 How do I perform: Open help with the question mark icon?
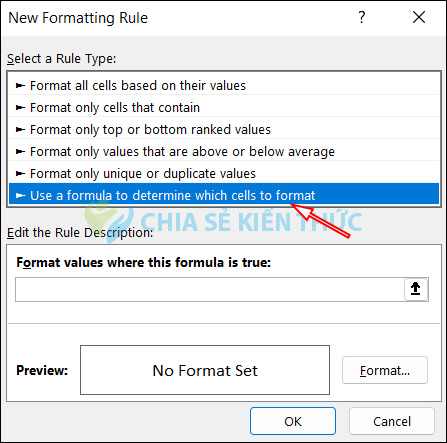pyautogui.click(x=362, y=17)
